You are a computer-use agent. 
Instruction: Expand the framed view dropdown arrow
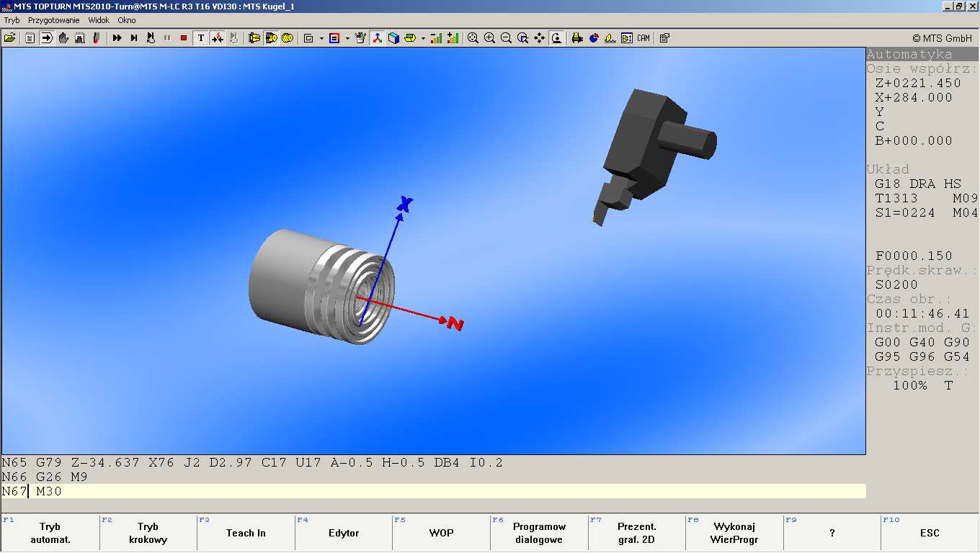[x=347, y=38]
